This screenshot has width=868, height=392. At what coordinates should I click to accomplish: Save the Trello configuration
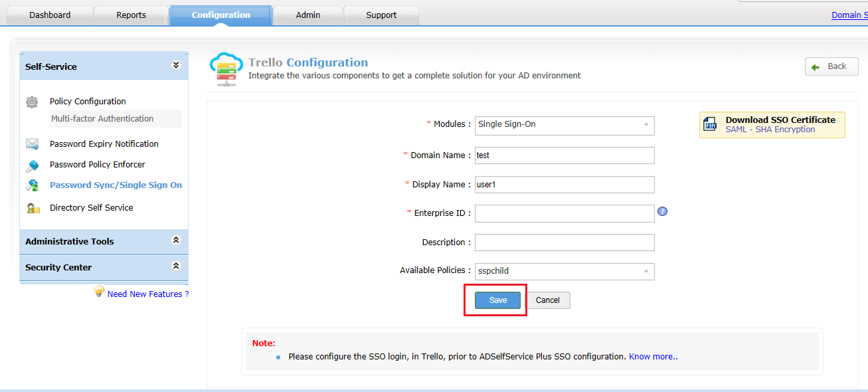pyautogui.click(x=498, y=300)
